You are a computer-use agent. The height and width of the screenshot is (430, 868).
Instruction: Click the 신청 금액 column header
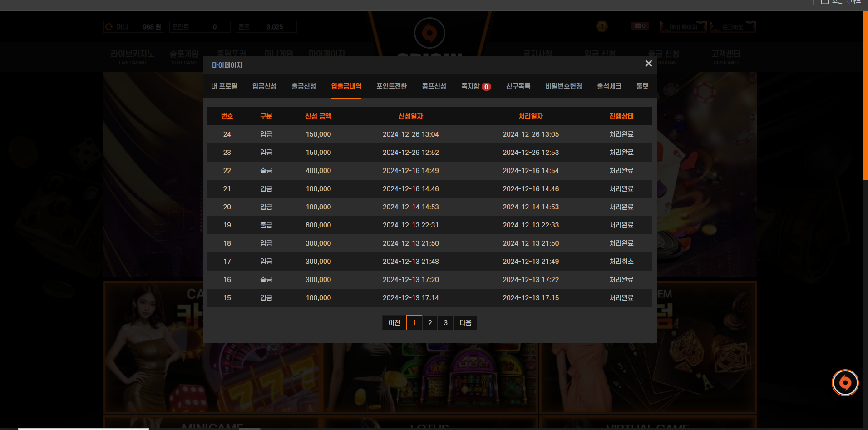coord(318,116)
